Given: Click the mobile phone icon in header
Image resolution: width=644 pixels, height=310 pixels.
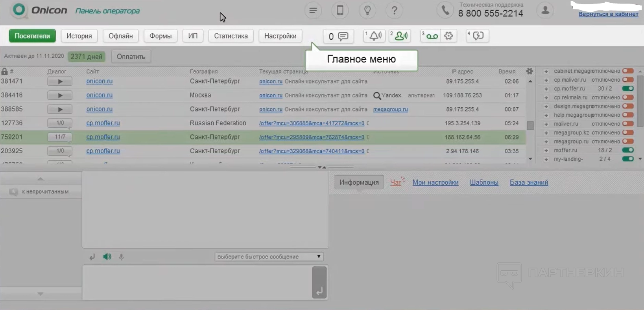Looking at the screenshot, I should point(340,11).
